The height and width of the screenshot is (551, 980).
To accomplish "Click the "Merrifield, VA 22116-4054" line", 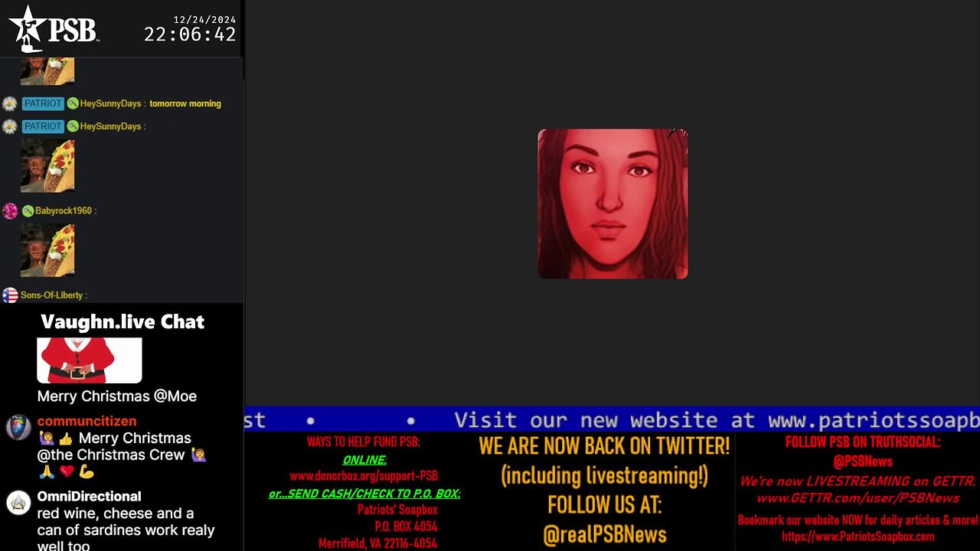I will (x=378, y=543).
